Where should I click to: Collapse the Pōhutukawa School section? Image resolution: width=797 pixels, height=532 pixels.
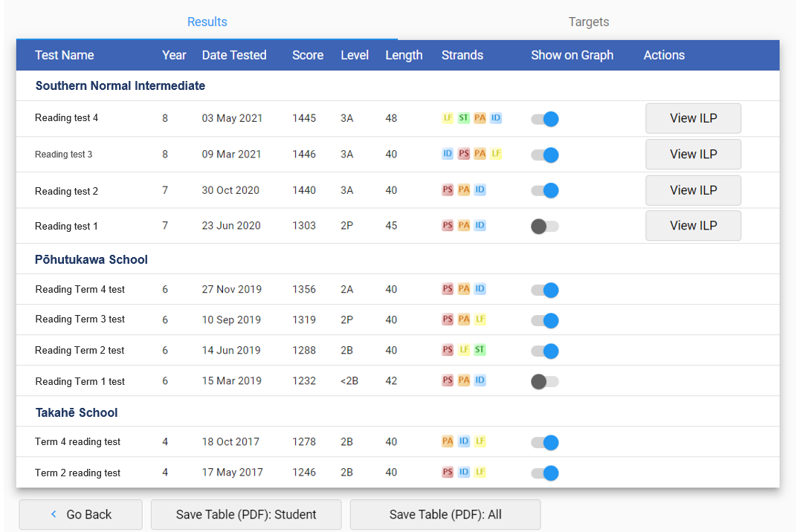[x=91, y=260]
